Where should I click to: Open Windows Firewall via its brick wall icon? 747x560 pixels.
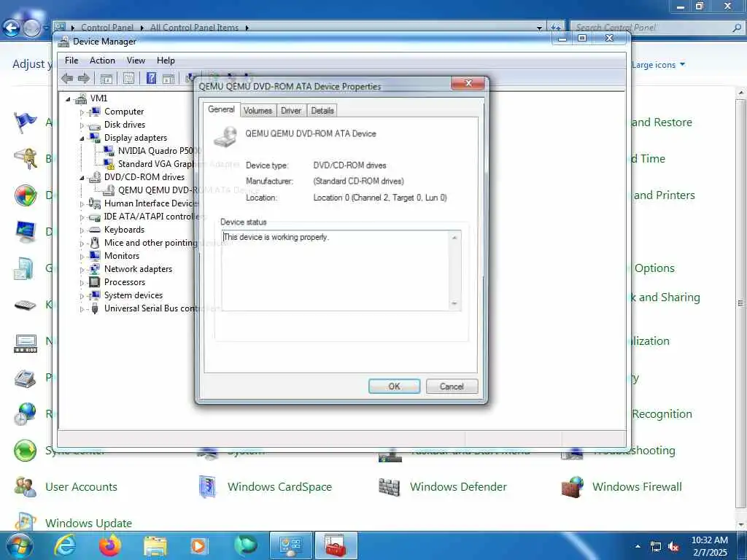[573, 486]
